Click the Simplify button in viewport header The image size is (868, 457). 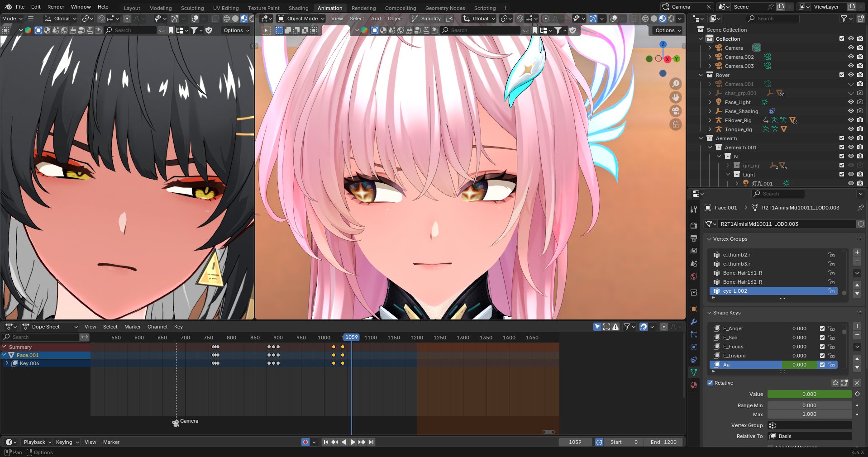click(x=426, y=19)
